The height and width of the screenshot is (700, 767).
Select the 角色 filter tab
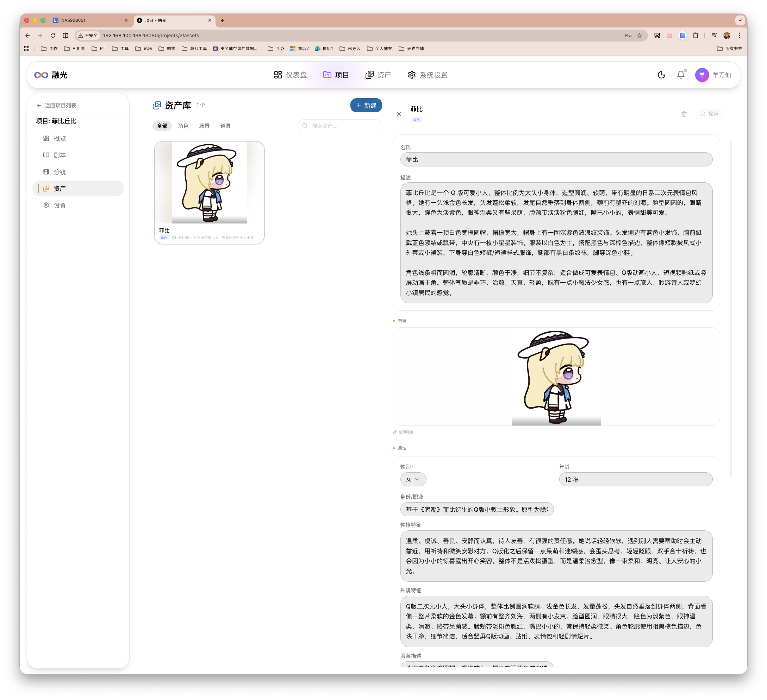click(x=183, y=126)
